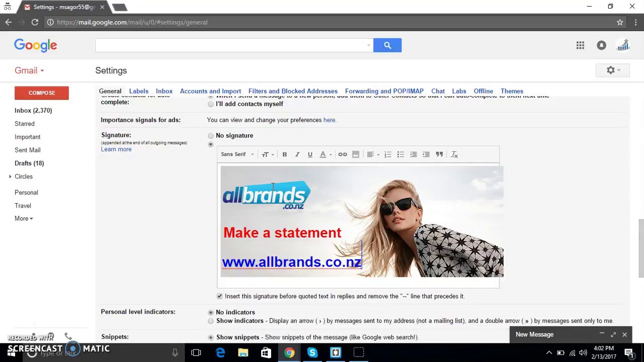Open Chrome menu with three dots
Image resolution: width=644 pixels, height=362 pixels.
pos(636,22)
